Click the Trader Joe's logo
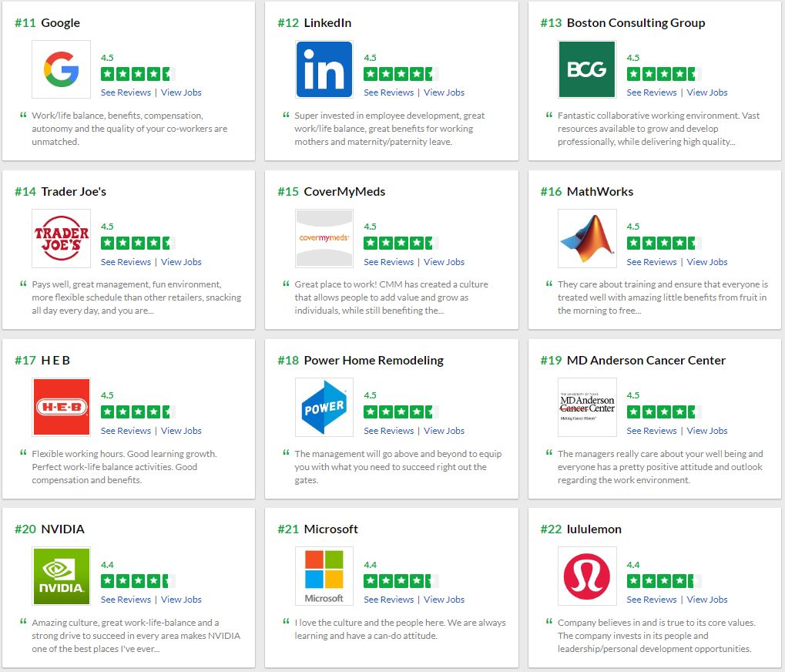This screenshot has width=785, height=672. [61, 238]
